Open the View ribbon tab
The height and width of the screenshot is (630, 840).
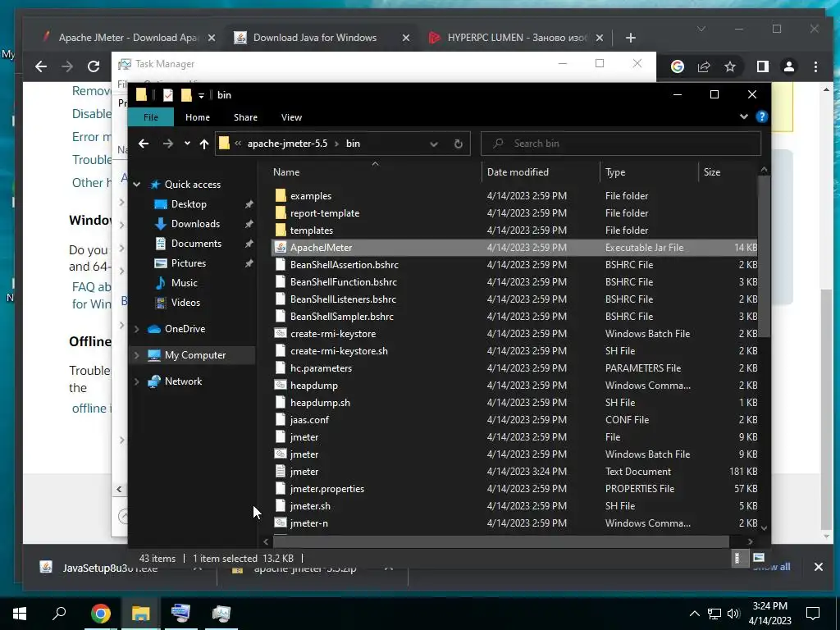[x=291, y=117]
